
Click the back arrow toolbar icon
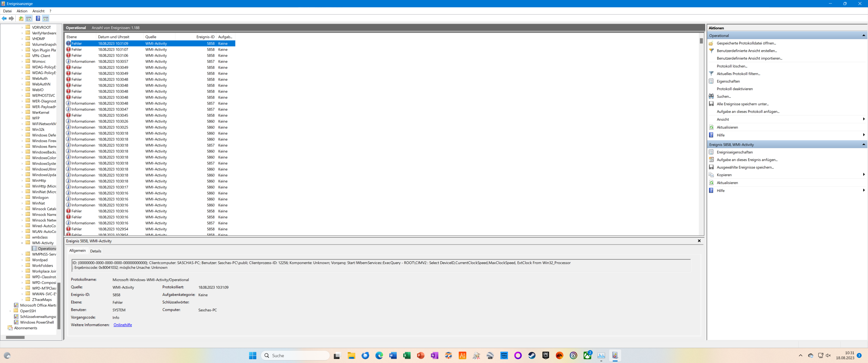click(x=4, y=18)
